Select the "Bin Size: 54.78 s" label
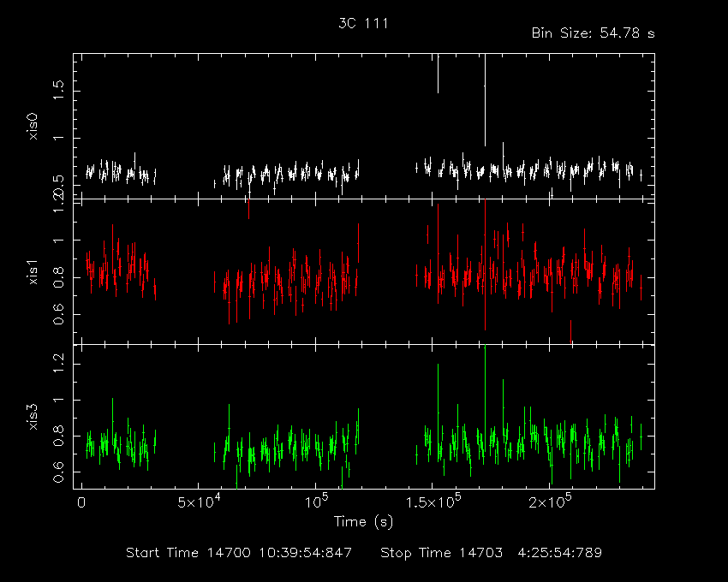This screenshot has width=728, height=582. point(593,33)
